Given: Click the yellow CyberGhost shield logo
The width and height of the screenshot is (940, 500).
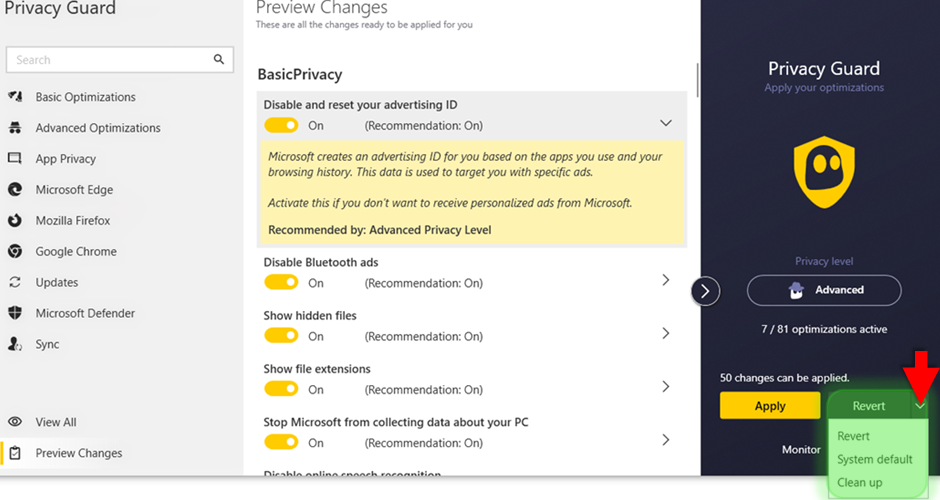Looking at the screenshot, I should tap(824, 172).
